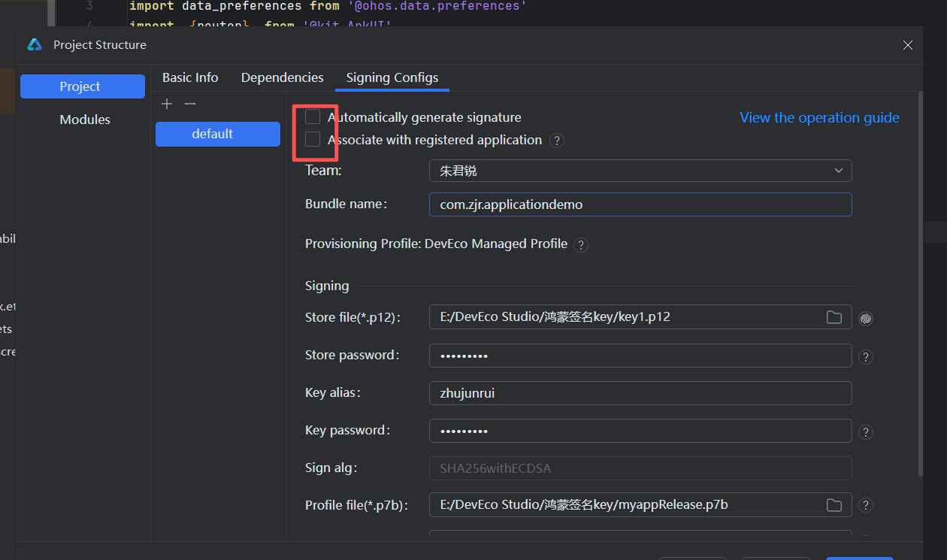Image resolution: width=947 pixels, height=560 pixels.
Task: Click the dialog vertical scrollbar
Action: click(x=921, y=284)
